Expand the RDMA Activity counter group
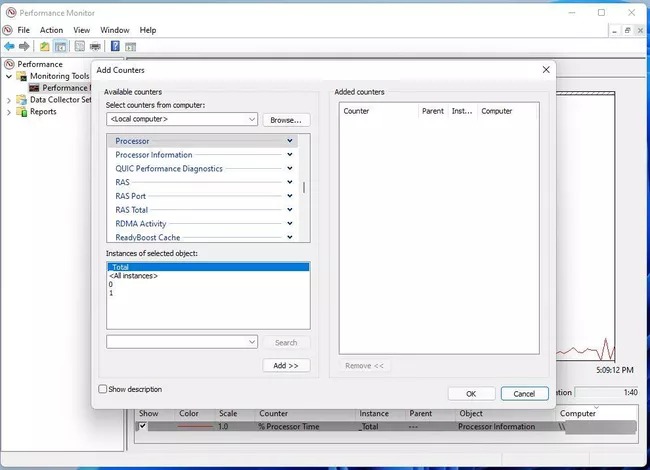 coord(290,223)
